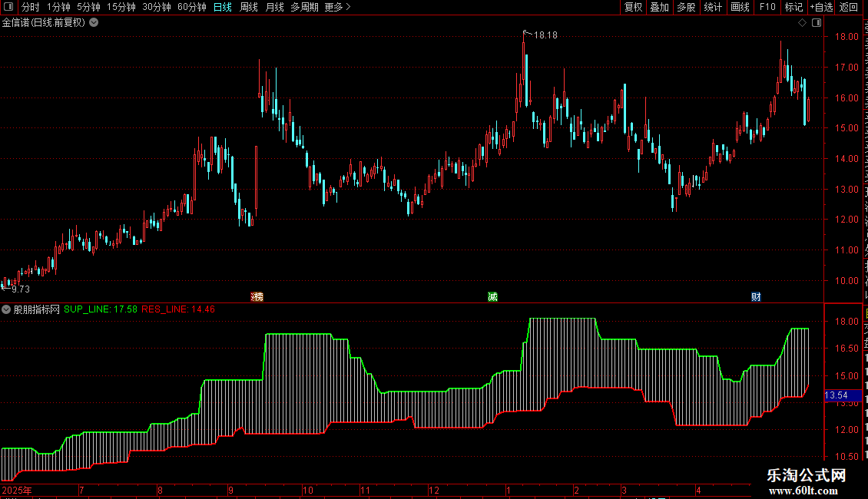Select the 日线 daily period
The height and width of the screenshot is (499, 868).
(223, 7)
